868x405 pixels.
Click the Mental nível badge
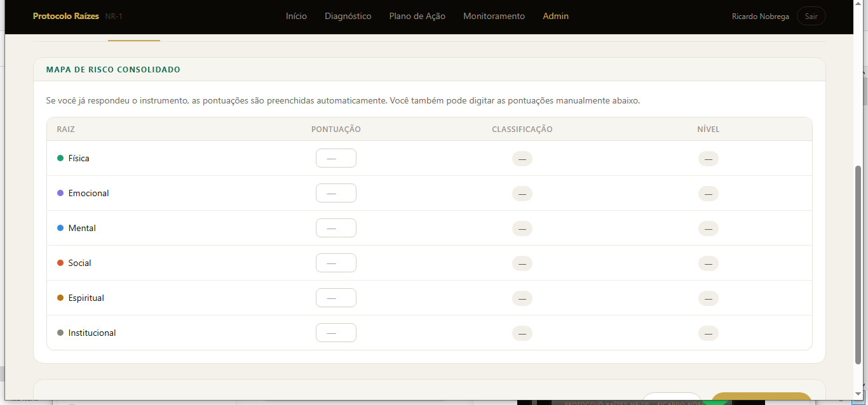(x=708, y=229)
